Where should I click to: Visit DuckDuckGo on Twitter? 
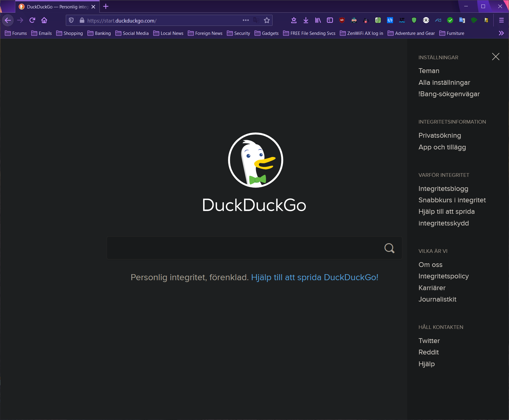click(429, 341)
